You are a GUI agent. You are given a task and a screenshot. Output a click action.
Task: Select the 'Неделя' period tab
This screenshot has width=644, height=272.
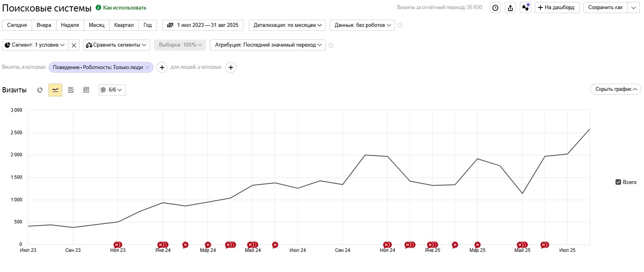(x=70, y=25)
